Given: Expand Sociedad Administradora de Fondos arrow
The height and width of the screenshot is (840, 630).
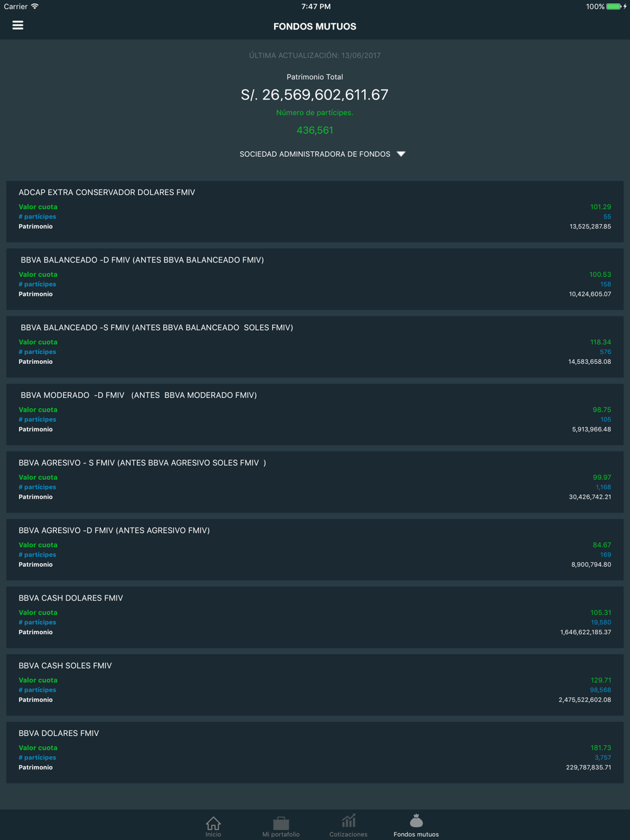Looking at the screenshot, I should coord(401,154).
